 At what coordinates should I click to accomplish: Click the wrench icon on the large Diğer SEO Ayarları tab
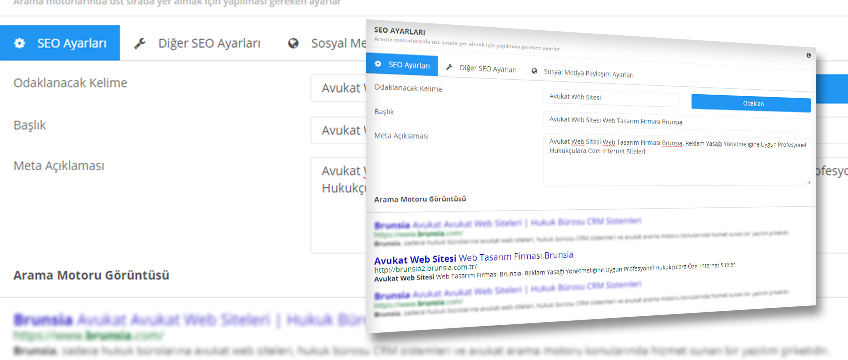(140, 44)
